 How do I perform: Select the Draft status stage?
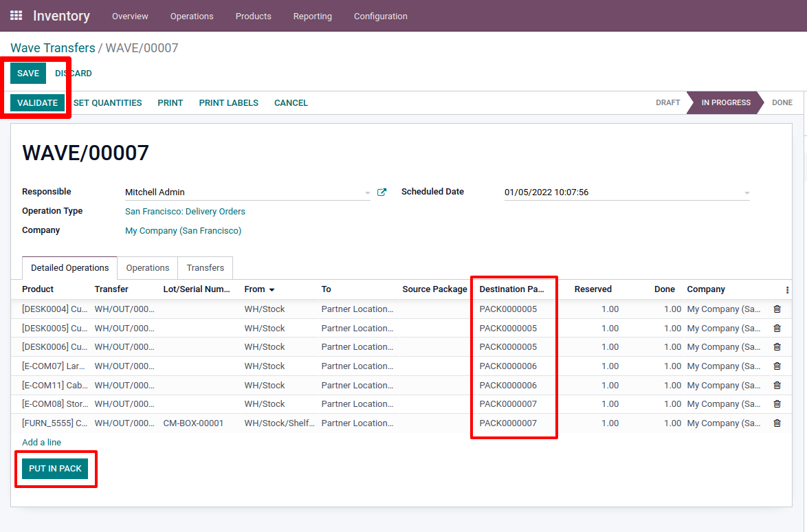click(668, 102)
